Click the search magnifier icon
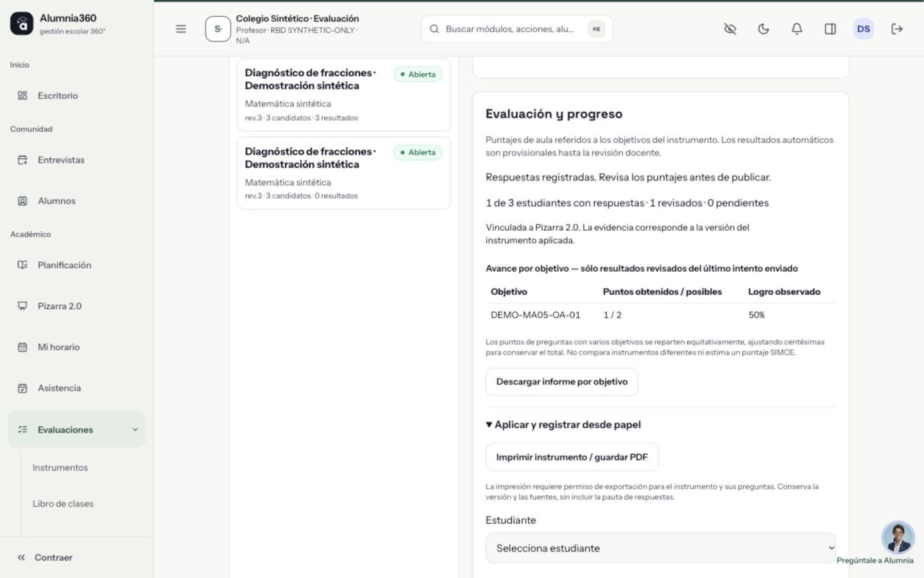 pos(434,29)
